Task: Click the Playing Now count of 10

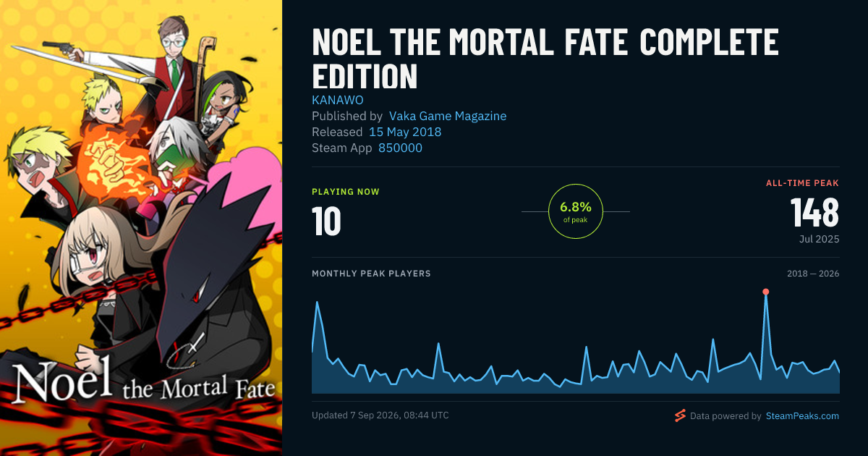Action: [326, 221]
